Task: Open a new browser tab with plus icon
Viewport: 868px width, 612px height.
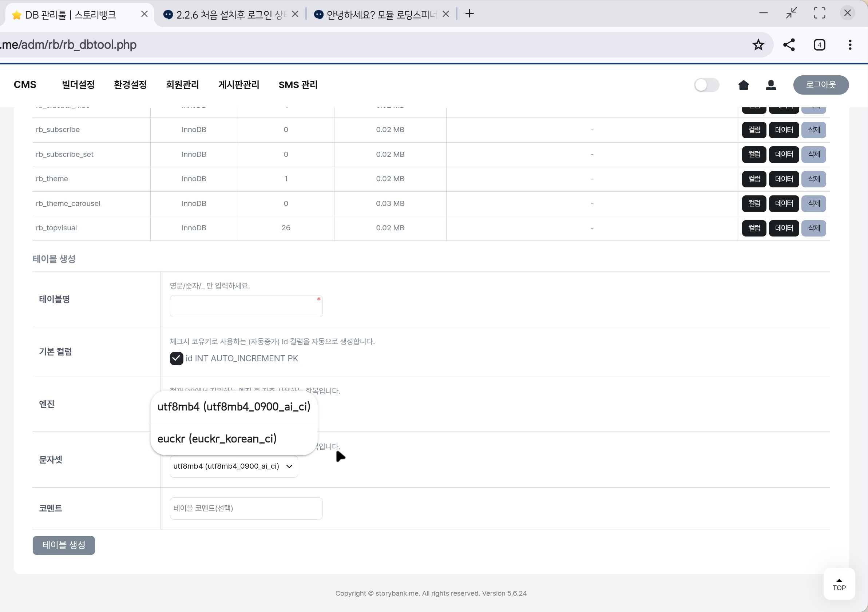Action: [469, 14]
